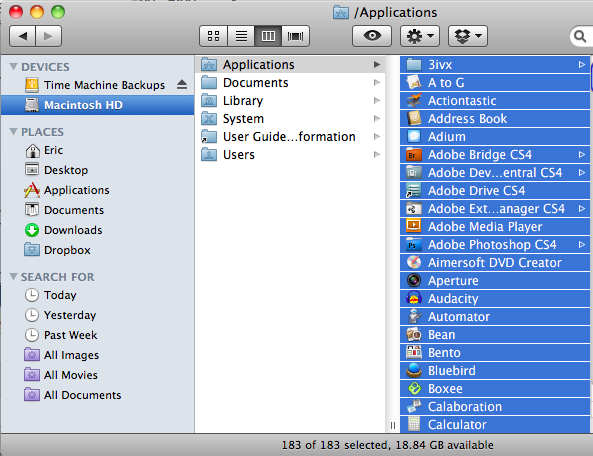Show All Documents smart search
The width and height of the screenshot is (593, 456).
(98, 395)
